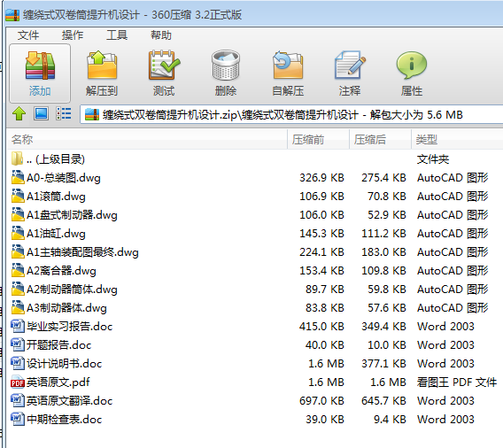Click the A1滚筒.dwg file icon
503x448 pixels.
(x=18, y=196)
